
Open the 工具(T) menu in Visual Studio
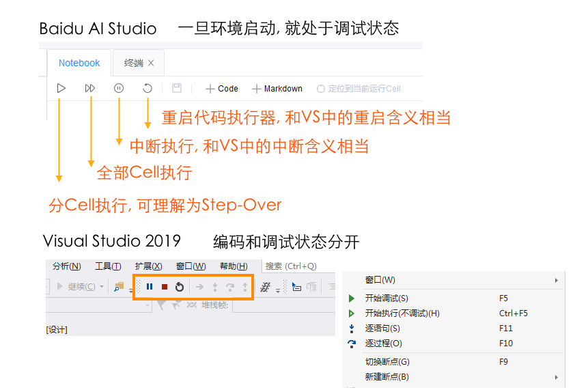pyautogui.click(x=108, y=266)
